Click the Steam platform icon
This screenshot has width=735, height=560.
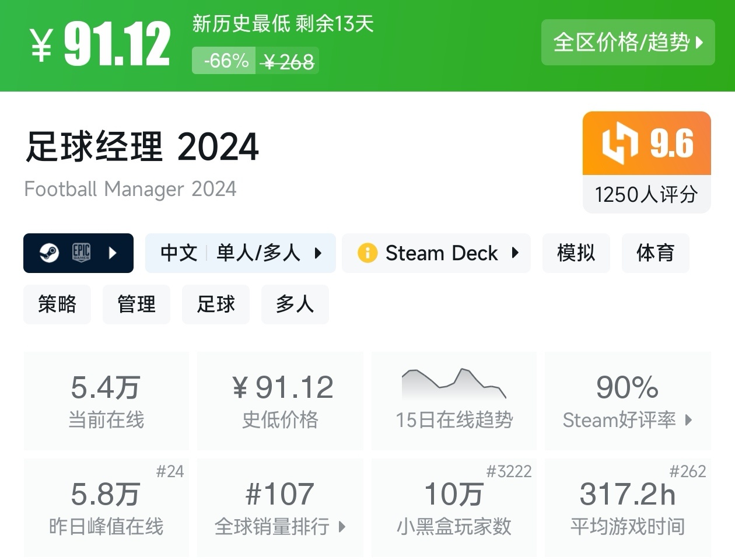(x=49, y=253)
